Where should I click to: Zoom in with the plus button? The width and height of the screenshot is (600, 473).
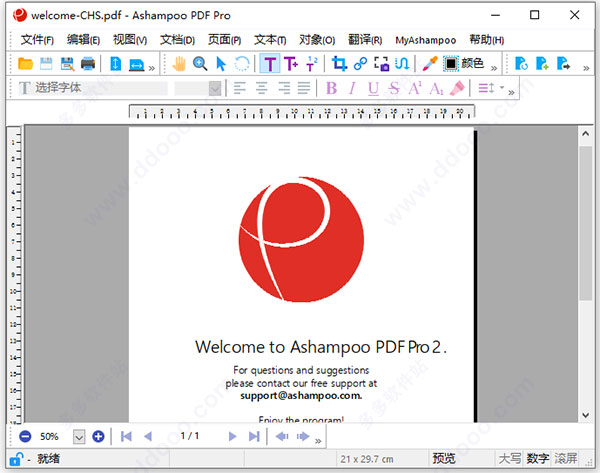[x=98, y=436]
